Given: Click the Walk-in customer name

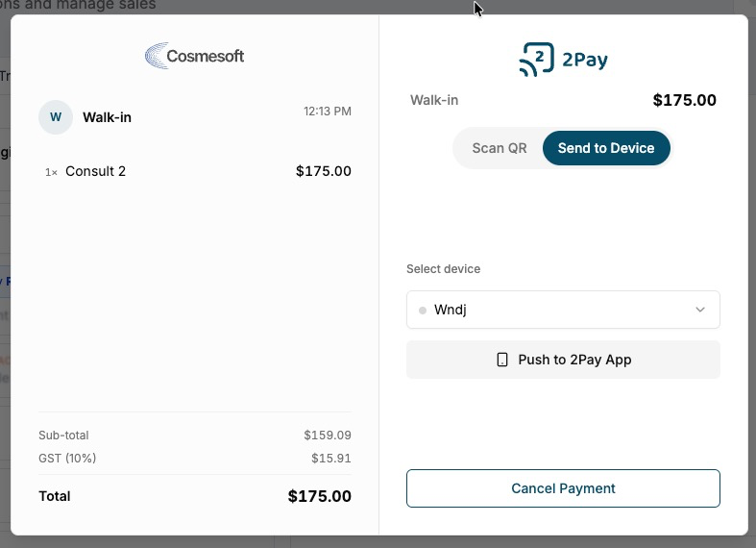Looking at the screenshot, I should click(x=107, y=117).
